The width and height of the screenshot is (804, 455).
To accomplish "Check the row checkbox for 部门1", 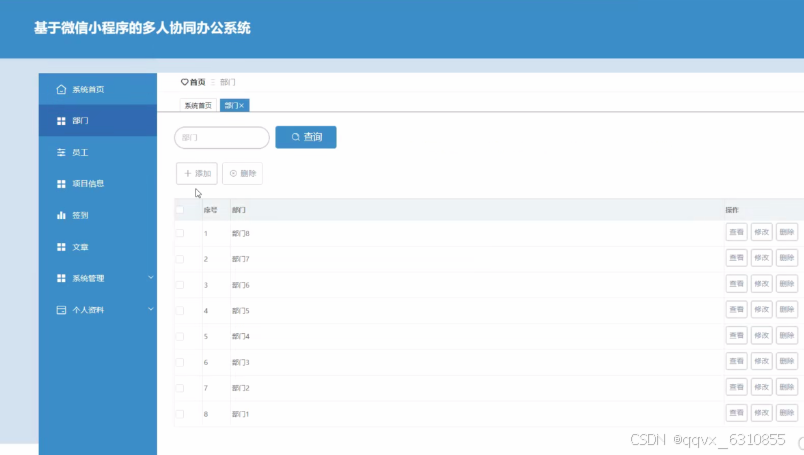I will [180, 414].
